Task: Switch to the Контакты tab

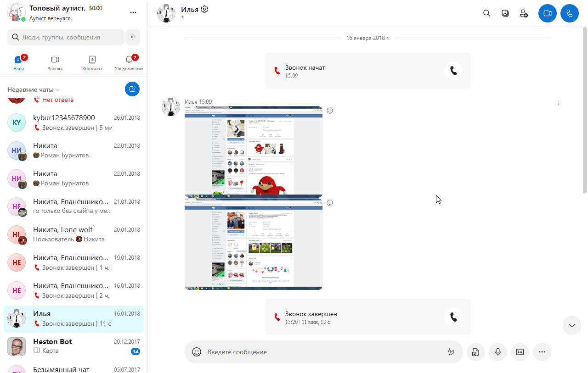Action: (92, 63)
